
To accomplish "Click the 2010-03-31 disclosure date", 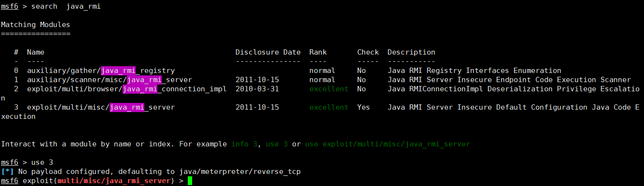I will [257, 89].
